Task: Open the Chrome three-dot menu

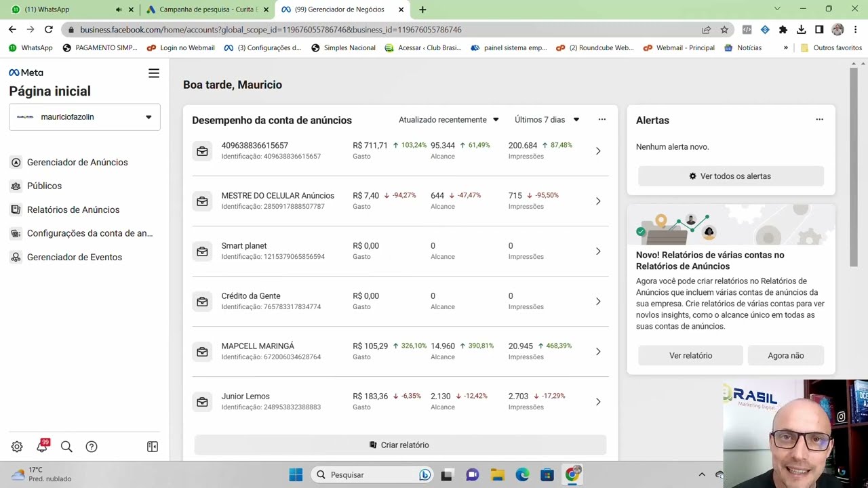Action: (x=855, y=29)
